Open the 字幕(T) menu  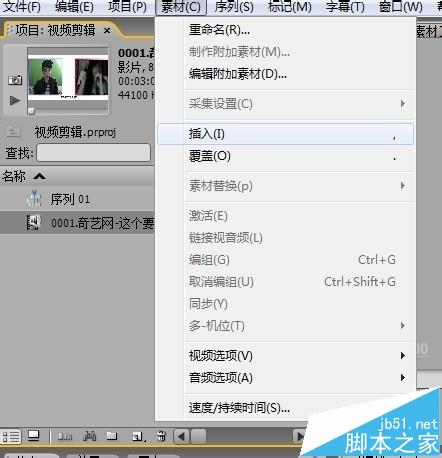click(x=345, y=7)
